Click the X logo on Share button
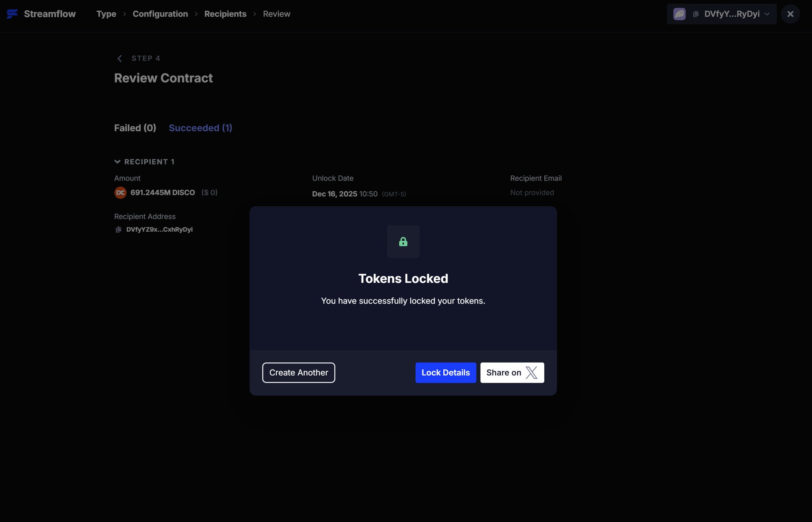Image resolution: width=812 pixels, height=522 pixels. (531, 372)
